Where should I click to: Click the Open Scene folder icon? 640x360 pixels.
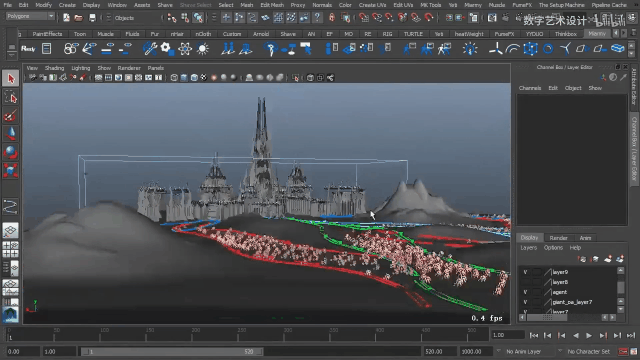[x=79, y=18]
